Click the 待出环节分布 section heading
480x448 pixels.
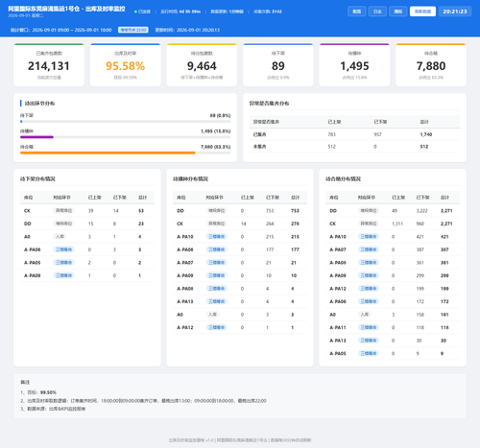click(39, 104)
